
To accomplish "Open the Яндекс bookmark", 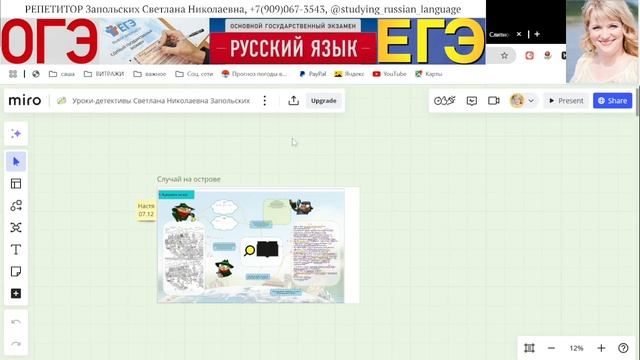I will coord(349,74).
